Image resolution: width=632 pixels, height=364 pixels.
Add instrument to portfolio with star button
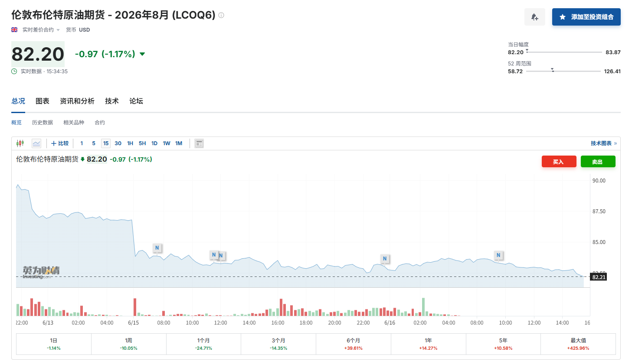tap(586, 17)
